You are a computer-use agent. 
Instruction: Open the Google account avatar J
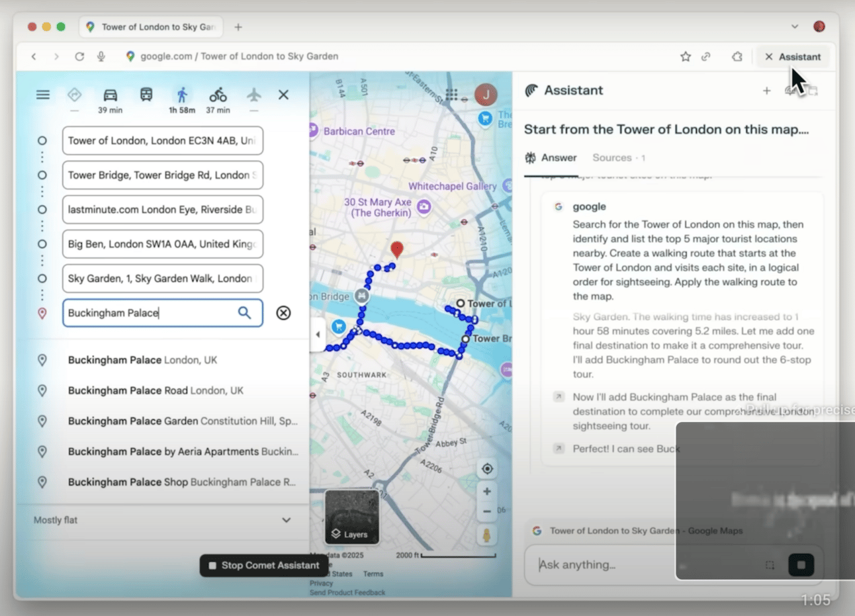click(486, 95)
